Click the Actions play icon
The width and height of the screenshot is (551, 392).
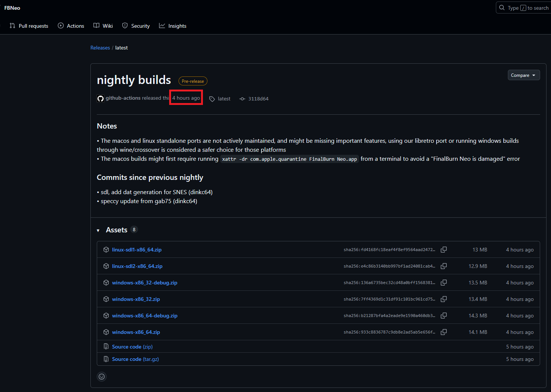tap(61, 25)
